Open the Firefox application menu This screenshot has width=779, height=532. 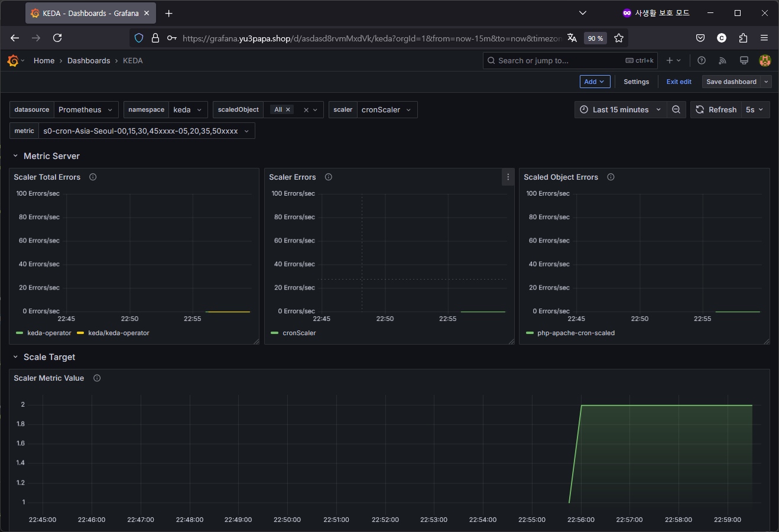(764, 38)
